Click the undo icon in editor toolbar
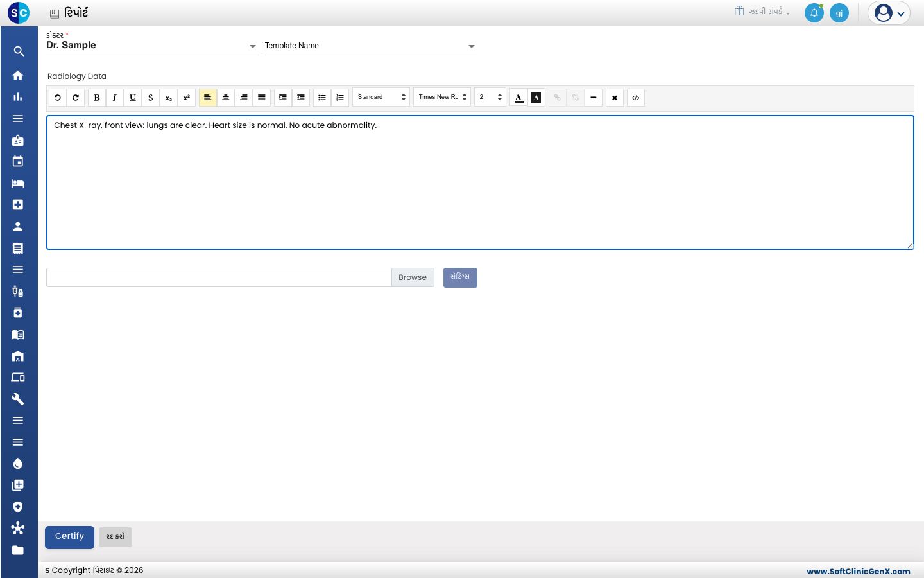The height and width of the screenshot is (578, 924). pyautogui.click(x=58, y=98)
